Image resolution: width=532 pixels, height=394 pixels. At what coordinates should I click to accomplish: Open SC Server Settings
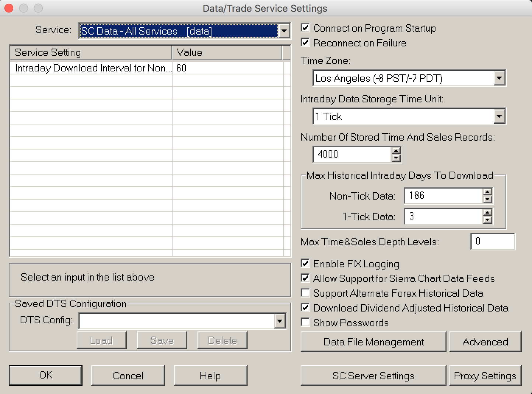coord(373,376)
